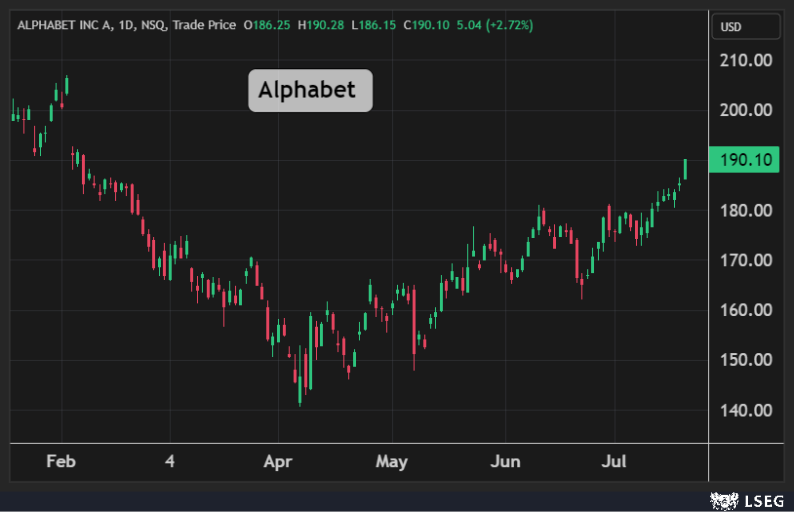Click the 160.00 price axis label

click(746, 310)
